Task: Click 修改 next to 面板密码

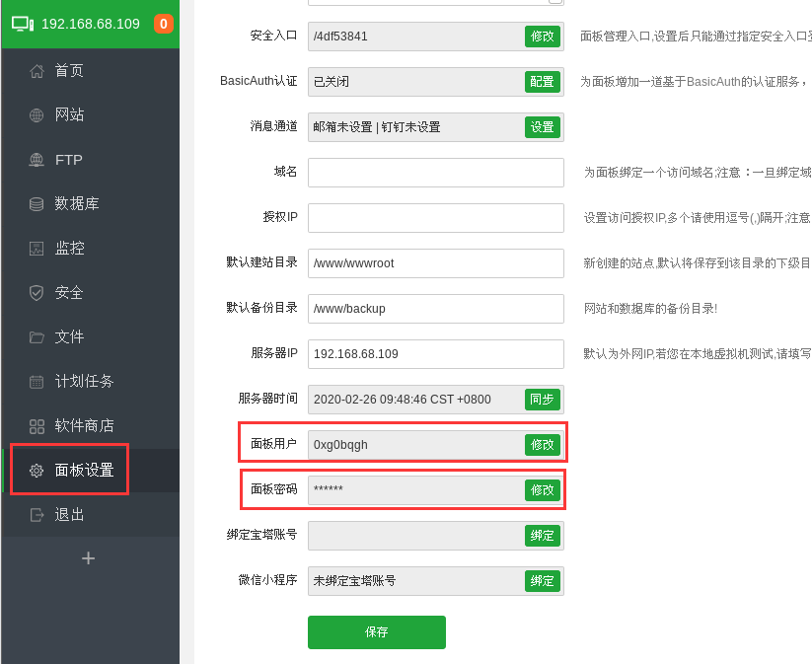Action: coord(542,489)
